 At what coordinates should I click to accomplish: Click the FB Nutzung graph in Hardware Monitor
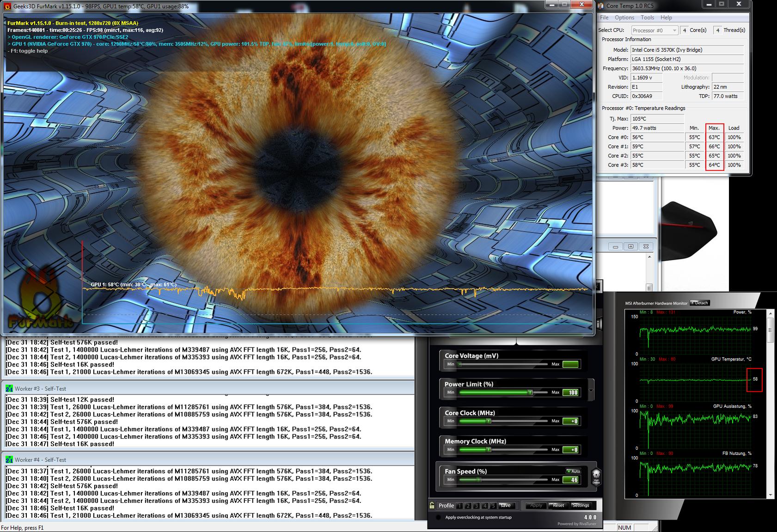695,477
